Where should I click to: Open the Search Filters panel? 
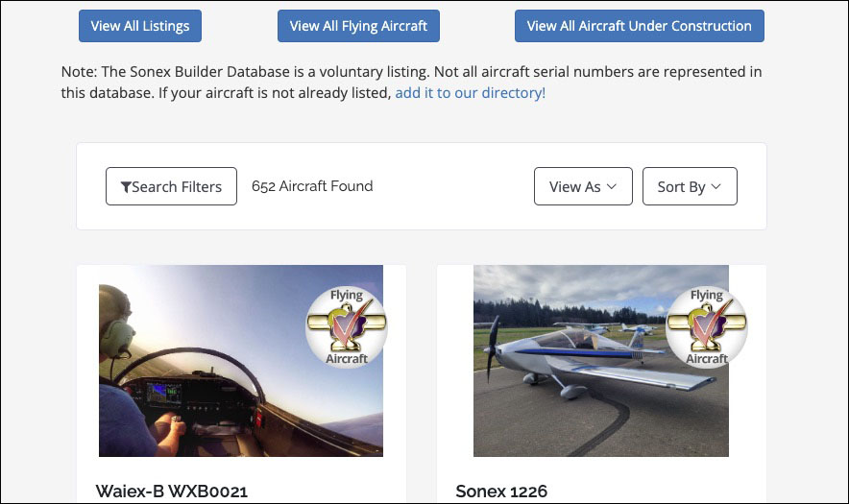tap(171, 186)
